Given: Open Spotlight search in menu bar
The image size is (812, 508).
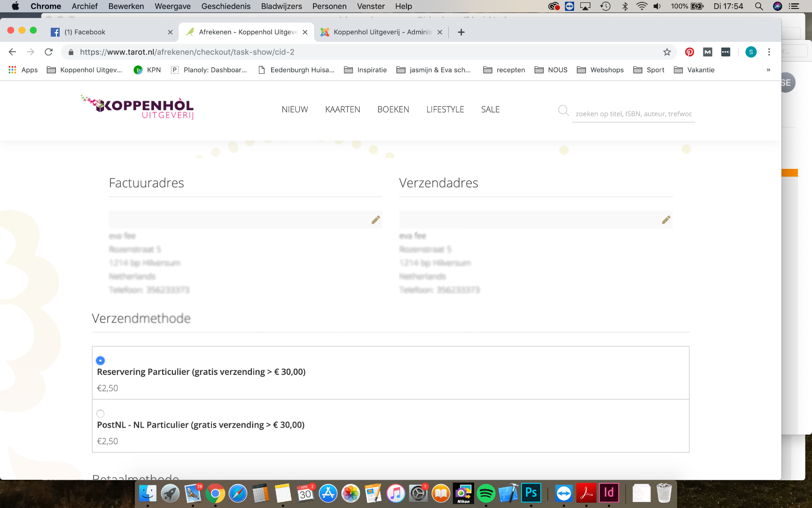Looking at the screenshot, I should click(x=758, y=6).
